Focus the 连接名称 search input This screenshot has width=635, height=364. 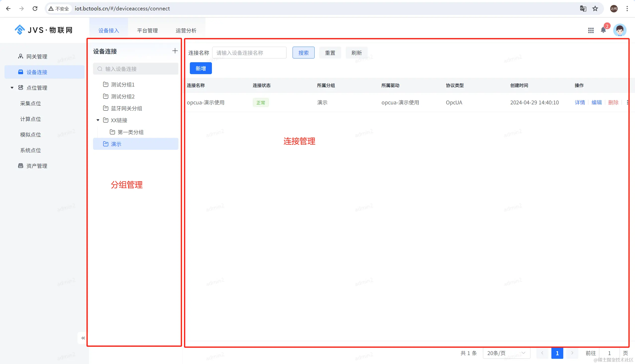[x=249, y=53]
